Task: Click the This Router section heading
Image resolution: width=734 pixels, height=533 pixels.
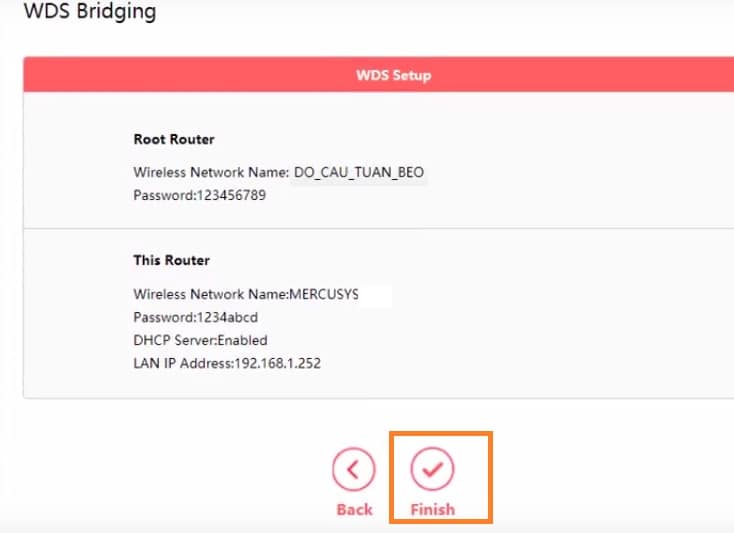Action: (x=171, y=260)
